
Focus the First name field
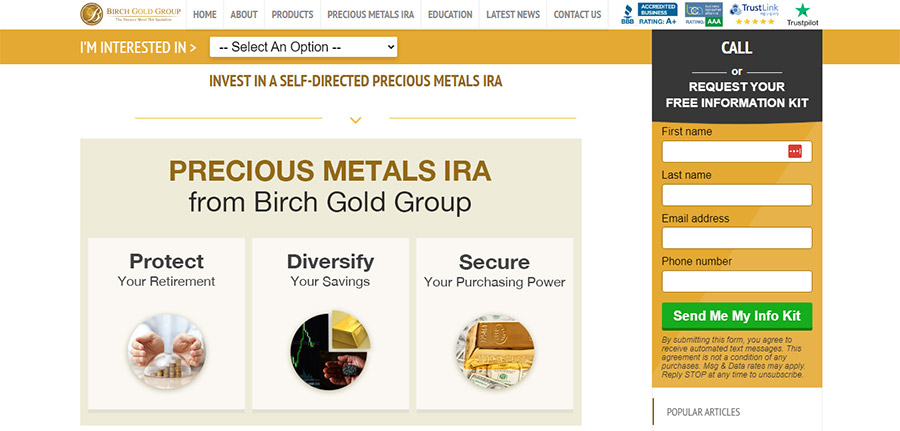tap(736, 152)
